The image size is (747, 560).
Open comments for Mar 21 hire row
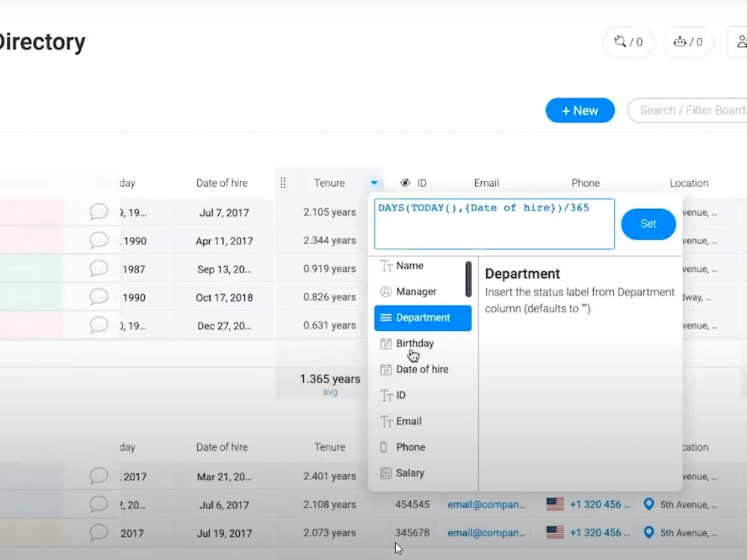coord(99,476)
